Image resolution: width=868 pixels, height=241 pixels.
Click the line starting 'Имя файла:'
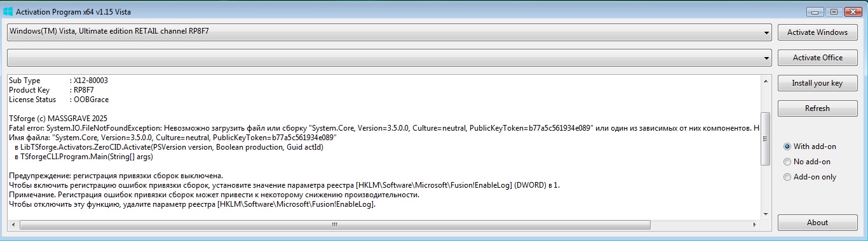pyautogui.click(x=173, y=138)
